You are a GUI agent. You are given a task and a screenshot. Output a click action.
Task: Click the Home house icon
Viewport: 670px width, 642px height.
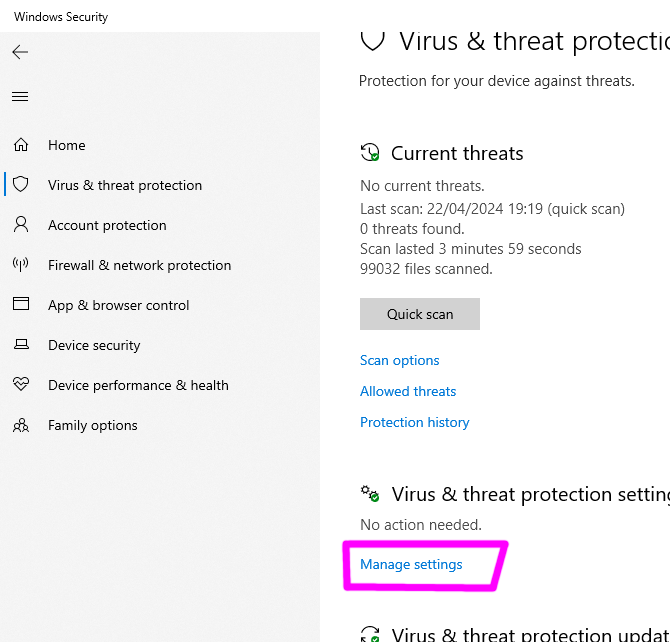pyautogui.click(x=21, y=145)
